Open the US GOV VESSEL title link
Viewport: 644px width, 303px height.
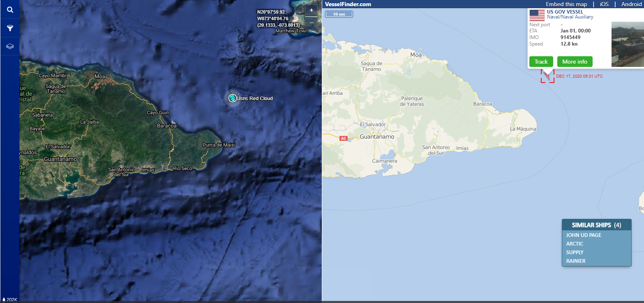[565, 11]
